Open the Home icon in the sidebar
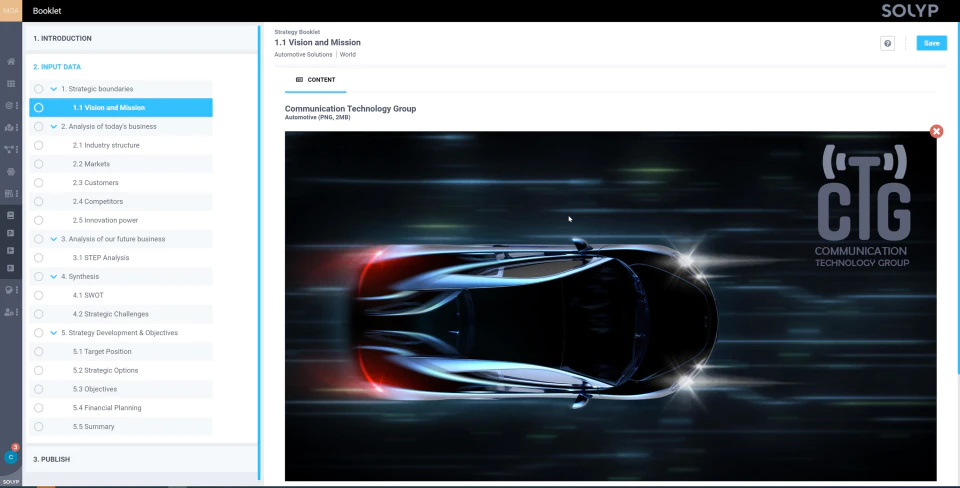This screenshot has height=488, width=960. [10, 61]
